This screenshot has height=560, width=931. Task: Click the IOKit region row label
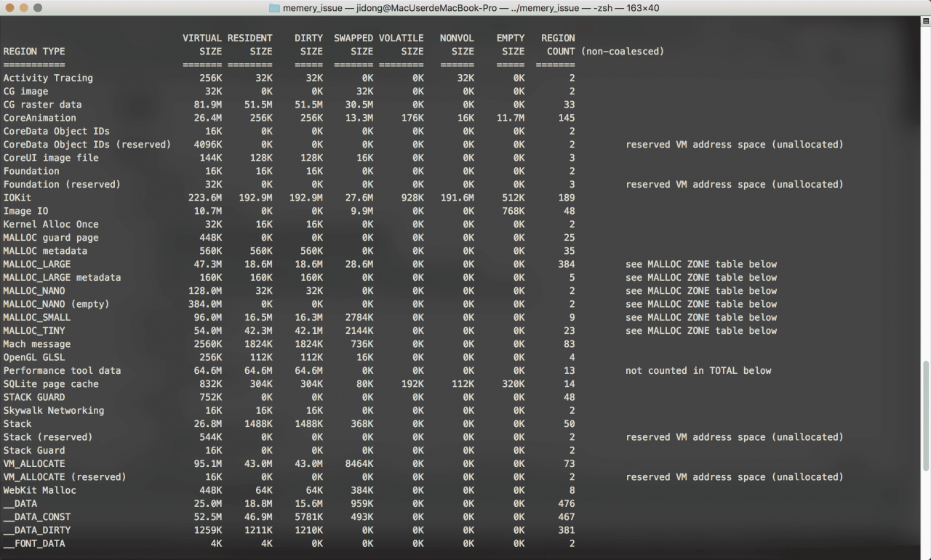point(17,198)
